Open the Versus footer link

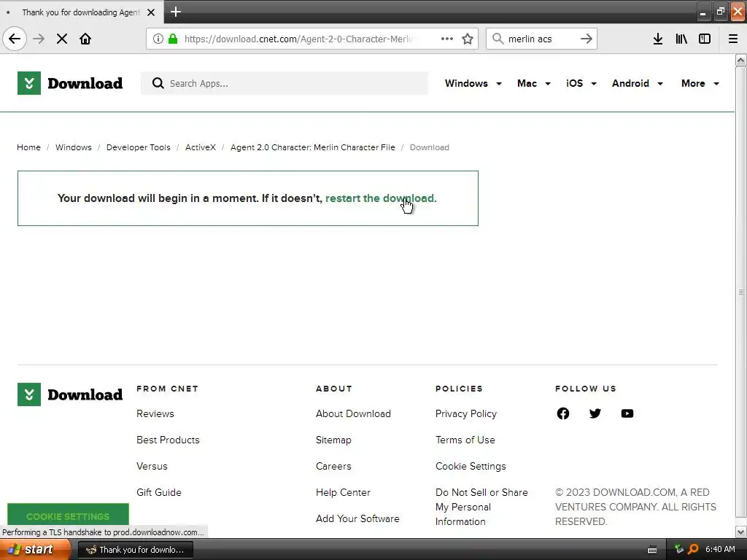point(152,466)
